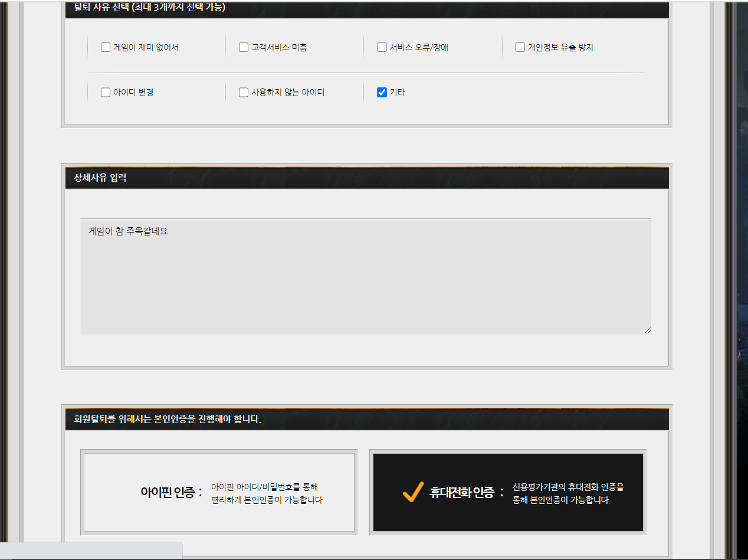Click the 신용평가기관 휴대전화 인증 description text
Viewport: 748px width, 560px height.
[x=567, y=493]
